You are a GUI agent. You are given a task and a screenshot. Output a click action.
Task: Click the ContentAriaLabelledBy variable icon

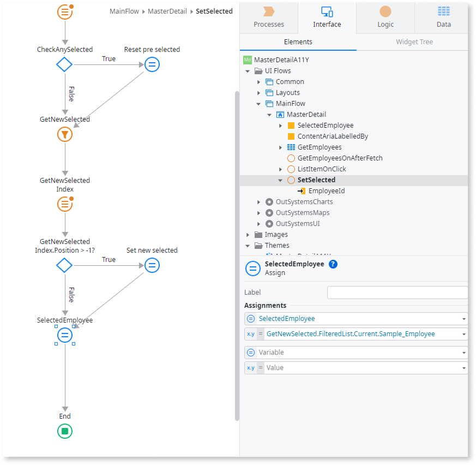pos(291,136)
